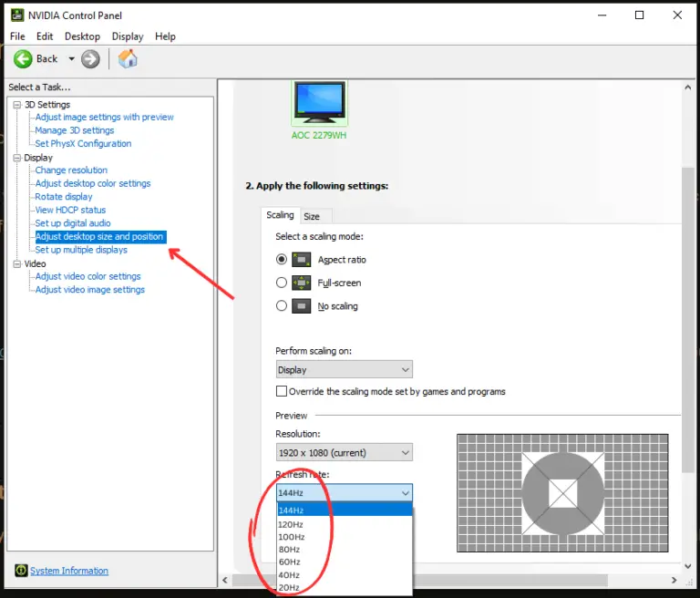
Task: Choose 80Hz in the refresh rate list
Action: pyautogui.click(x=345, y=550)
